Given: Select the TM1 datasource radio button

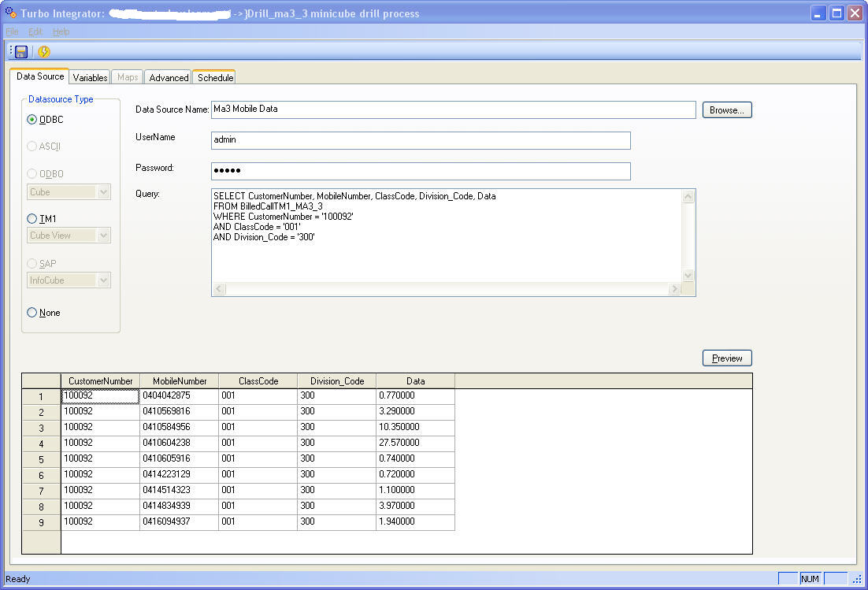Looking at the screenshot, I should pyautogui.click(x=32, y=219).
